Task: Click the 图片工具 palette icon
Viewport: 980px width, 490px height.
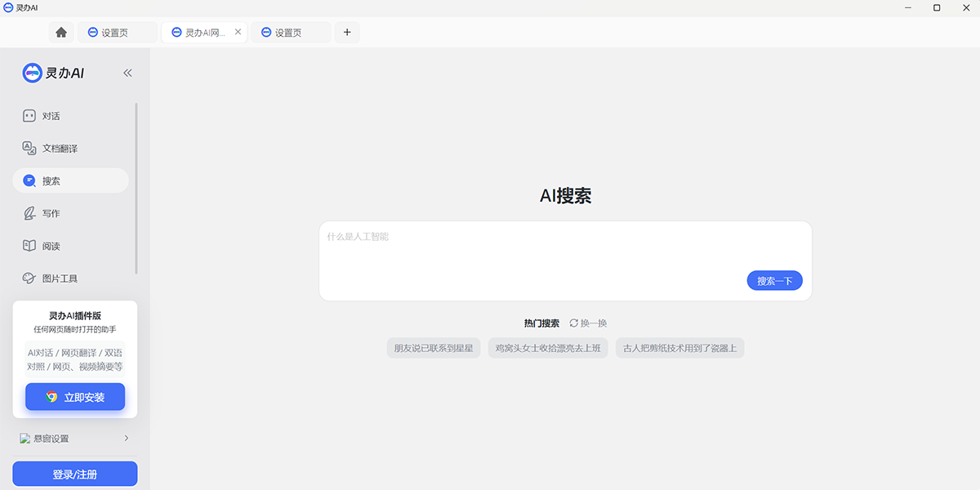Action: [29, 278]
